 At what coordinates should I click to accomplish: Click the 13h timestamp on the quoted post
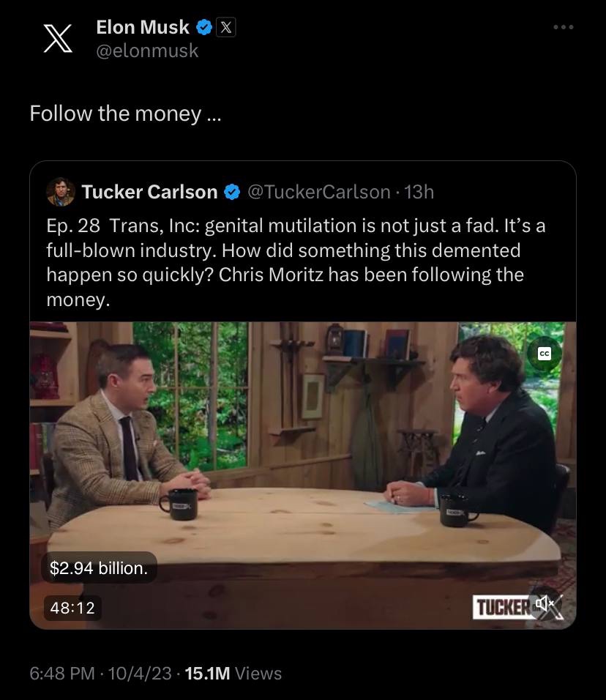(419, 192)
